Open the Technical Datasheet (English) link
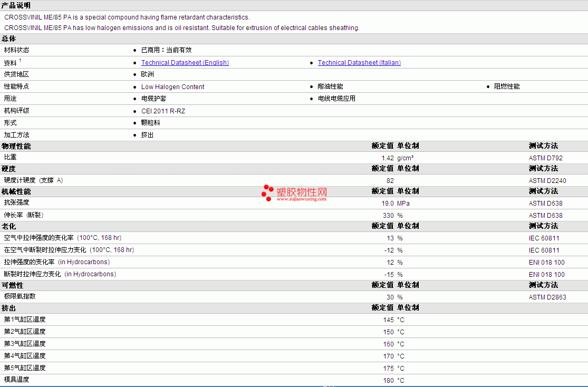The width and height of the screenshot is (588, 387). coord(185,63)
